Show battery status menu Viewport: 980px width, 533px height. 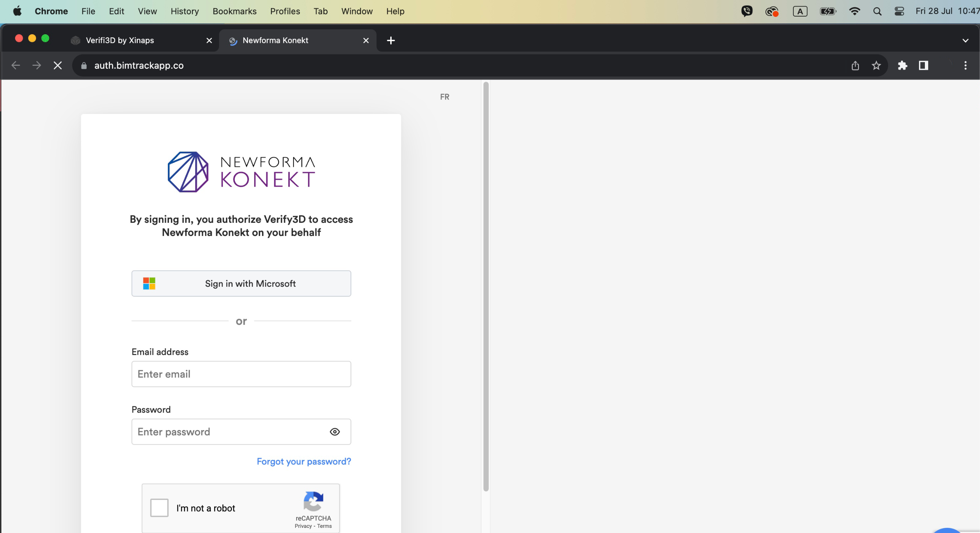pos(828,11)
